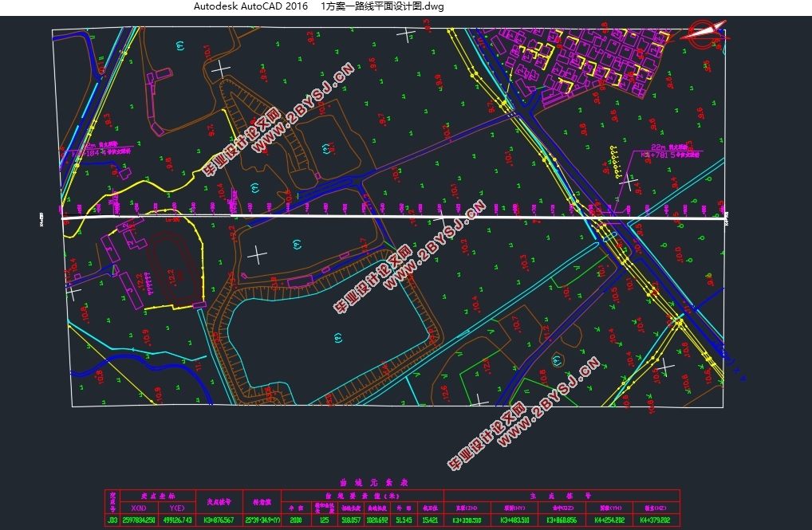Screen dimensions: 812x530
Task: Select the file name '1方案一路线平面设计图.dwg' in title
Action: click(382, 6)
